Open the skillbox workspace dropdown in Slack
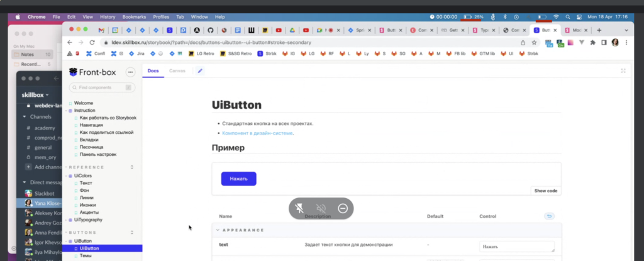This screenshot has width=644, height=261. click(x=35, y=95)
